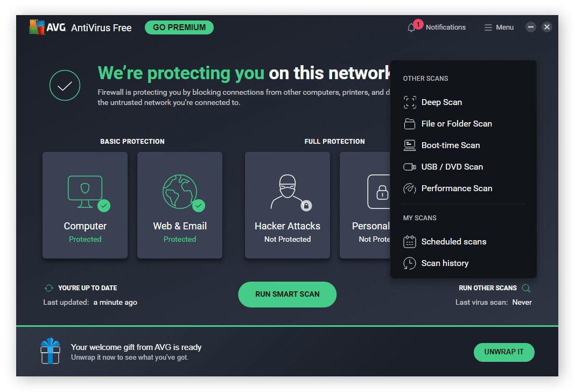Run the Performance Scan gauge icon

[x=409, y=188]
